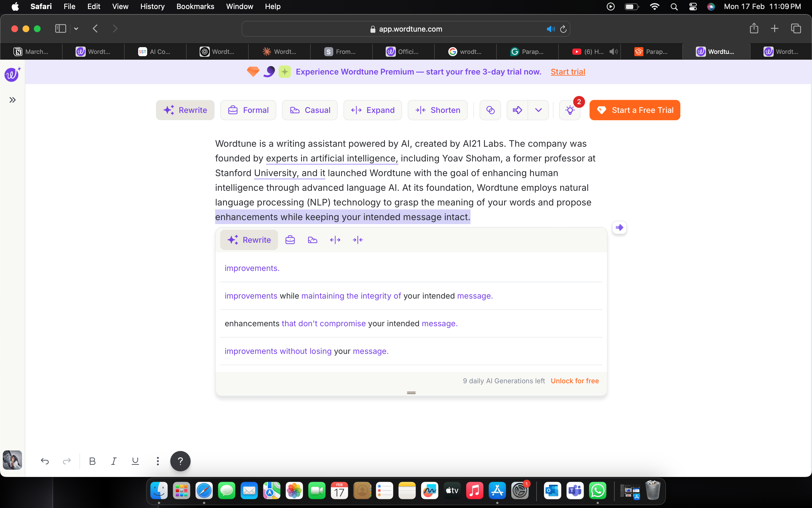This screenshot has height=508, width=812.
Task: Toggle underline formatting
Action: coord(135,461)
